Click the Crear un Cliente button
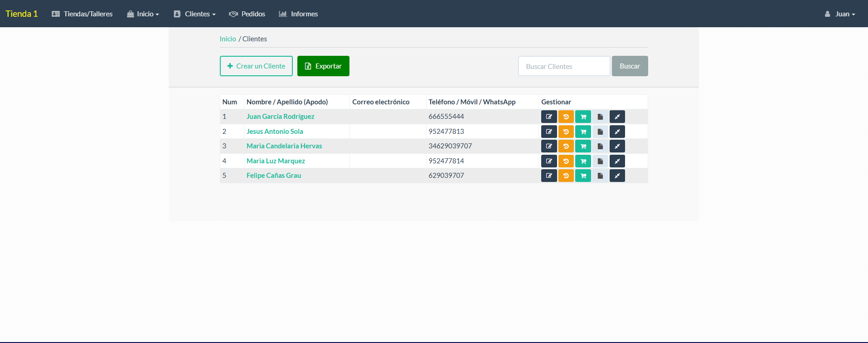 pos(256,66)
